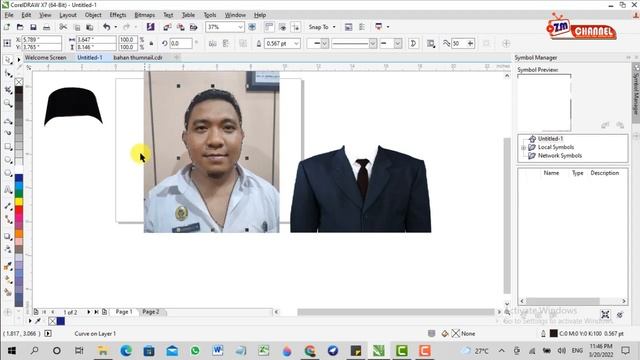Undo the last action
The image size is (640, 360).
(107, 27)
